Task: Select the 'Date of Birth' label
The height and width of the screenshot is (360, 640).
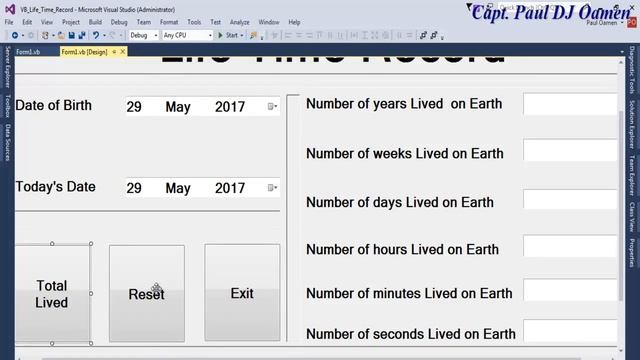Action: click(x=53, y=105)
